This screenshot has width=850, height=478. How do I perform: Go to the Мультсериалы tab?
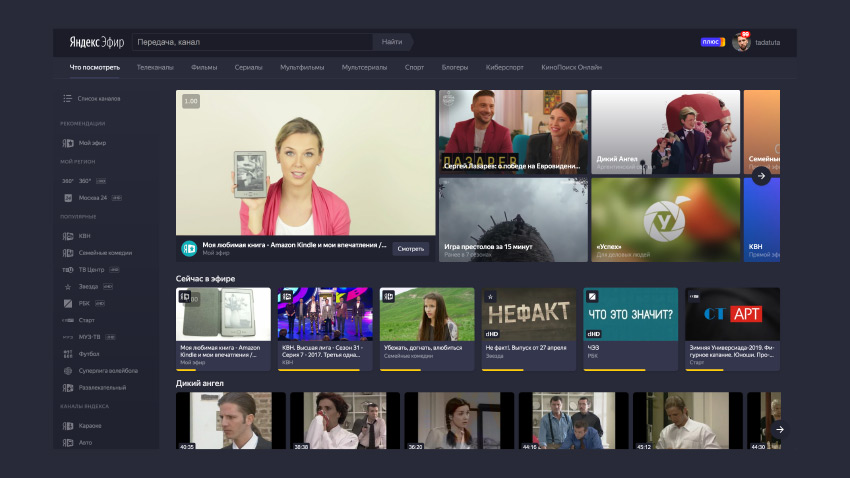pos(364,68)
